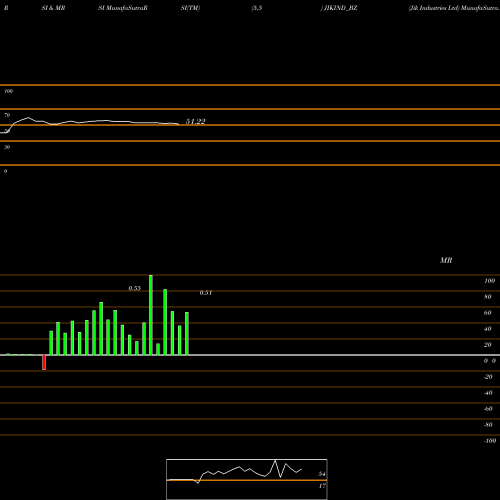500x500 pixels.
Task: Click the RSI line peak near level 70
Action: coord(28,117)
